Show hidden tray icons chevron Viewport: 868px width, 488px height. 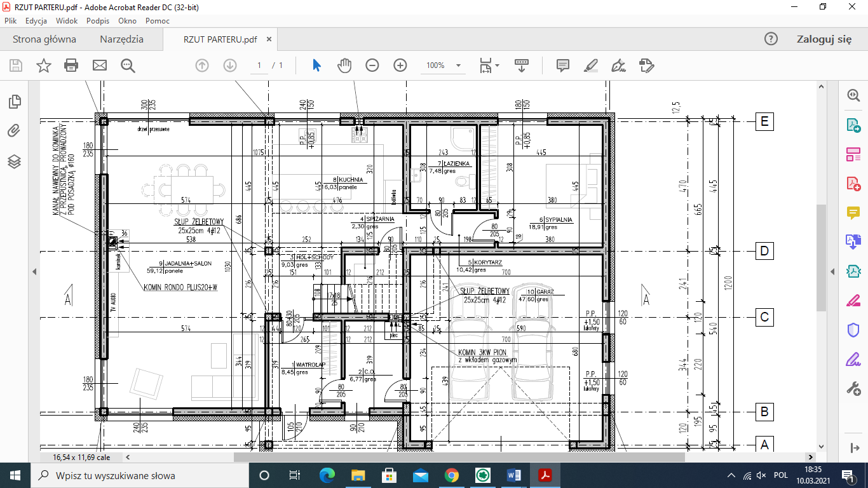point(731,475)
